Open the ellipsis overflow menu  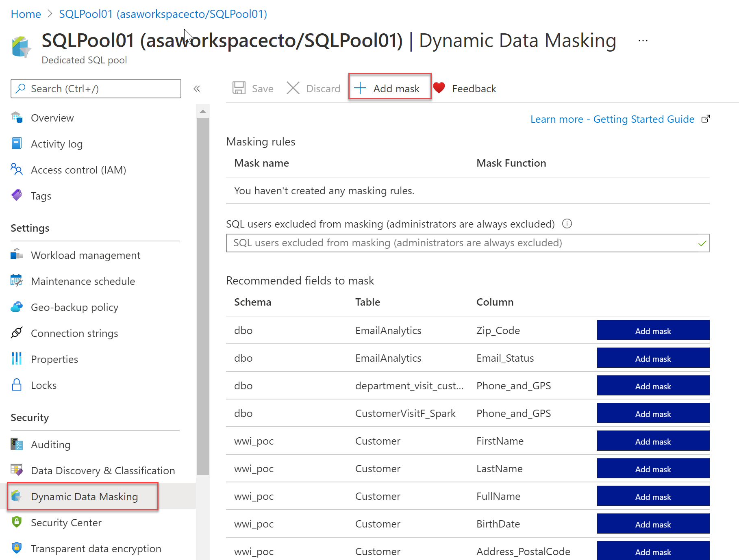[643, 40]
